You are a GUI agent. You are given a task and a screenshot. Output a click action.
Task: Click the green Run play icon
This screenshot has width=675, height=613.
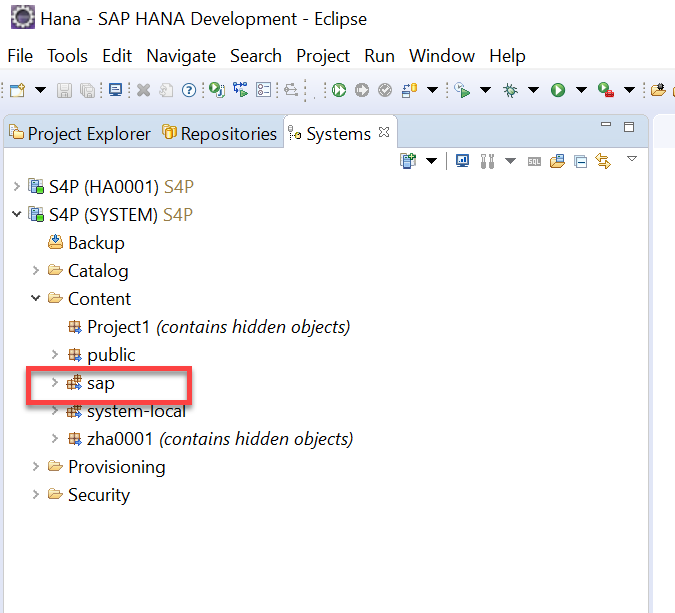pos(558,90)
